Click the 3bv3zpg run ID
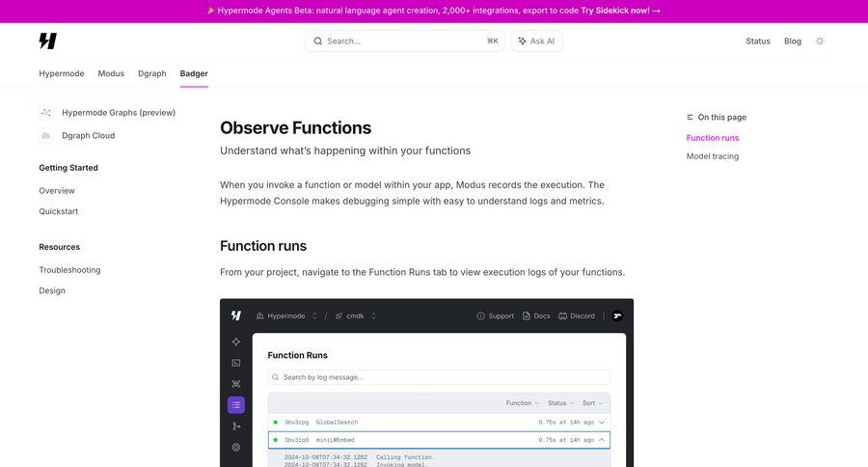 297,422
